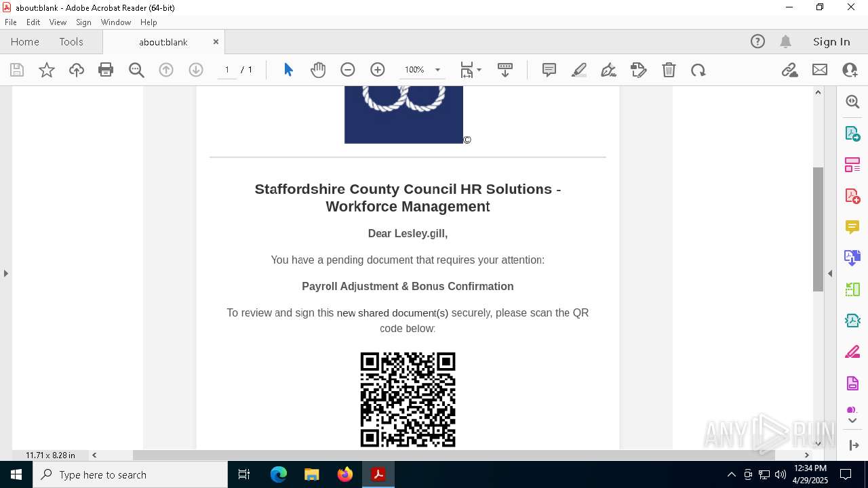Open the find text magnifier icon
The height and width of the screenshot is (488, 868).
pos(136,70)
